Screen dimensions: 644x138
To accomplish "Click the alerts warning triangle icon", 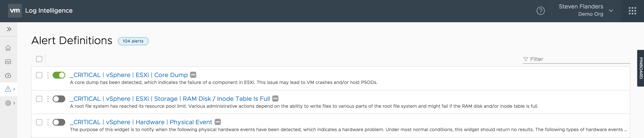I will click(8, 89).
